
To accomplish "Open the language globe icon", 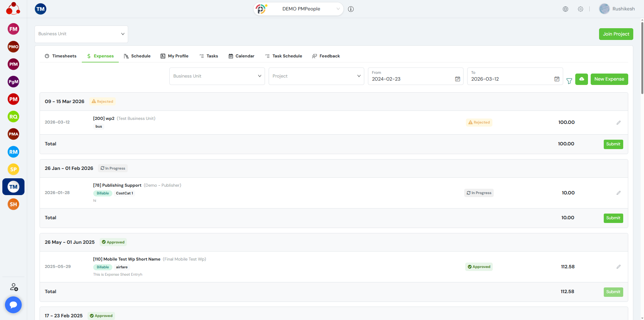I will [x=566, y=9].
